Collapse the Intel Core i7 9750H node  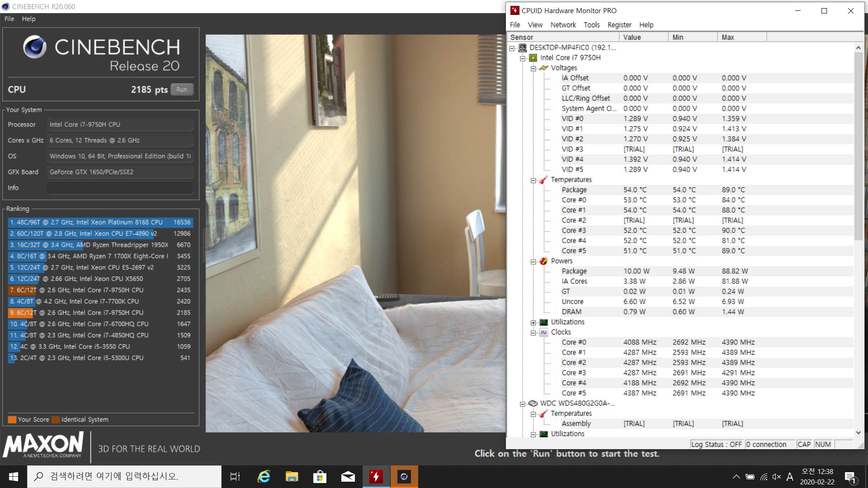pyautogui.click(x=523, y=58)
